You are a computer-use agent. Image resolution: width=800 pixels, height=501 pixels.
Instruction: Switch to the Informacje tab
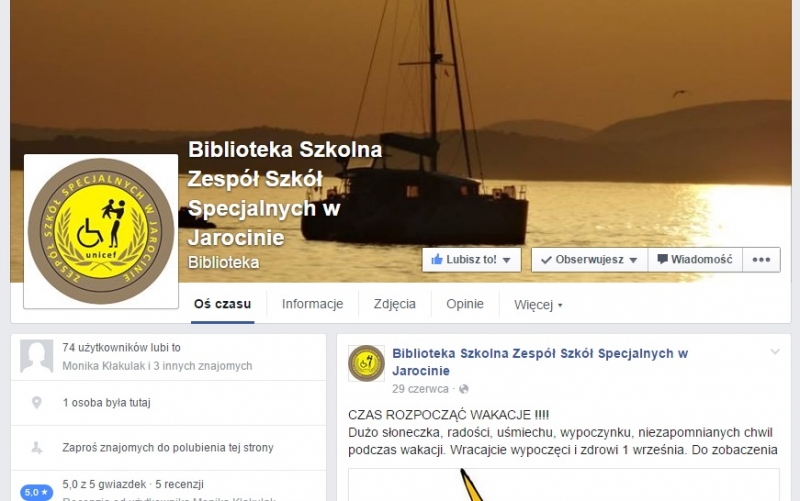coord(312,304)
